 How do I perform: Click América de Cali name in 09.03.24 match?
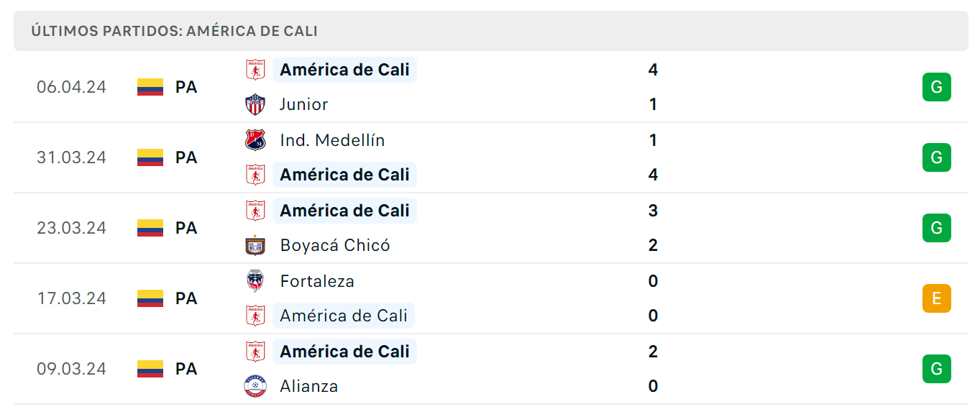tap(344, 352)
